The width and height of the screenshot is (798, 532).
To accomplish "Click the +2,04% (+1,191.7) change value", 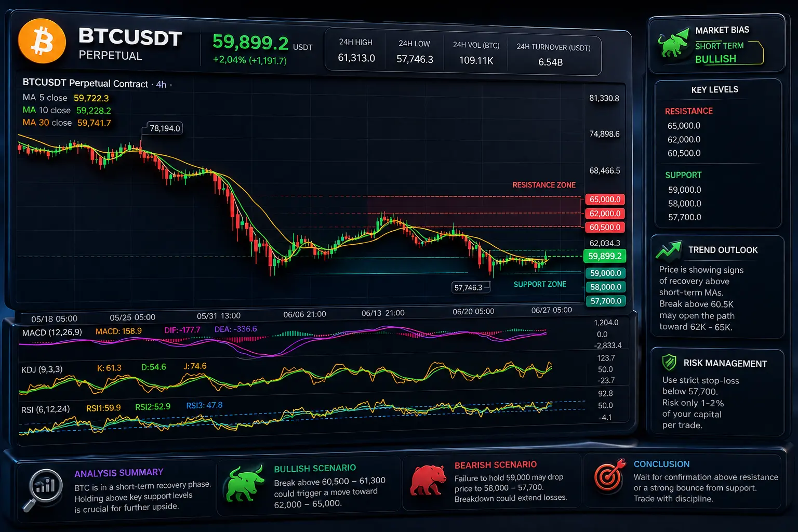I will 250,60.
